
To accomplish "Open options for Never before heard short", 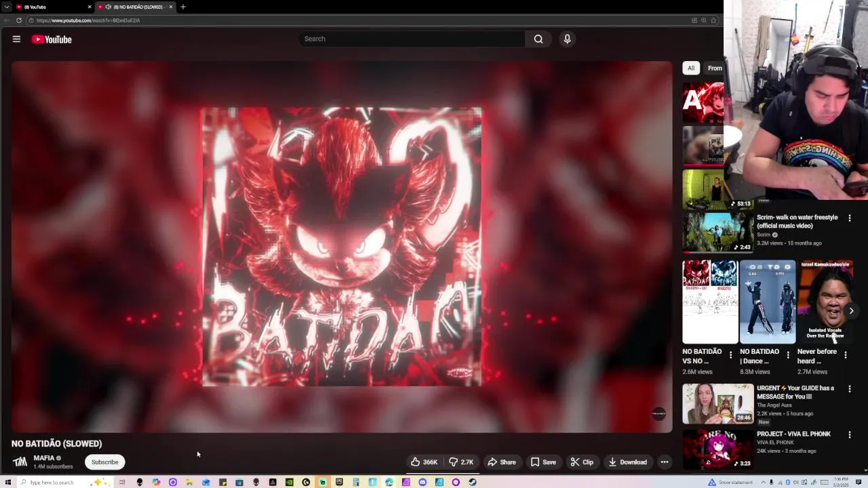I will click(x=845, y=354).
